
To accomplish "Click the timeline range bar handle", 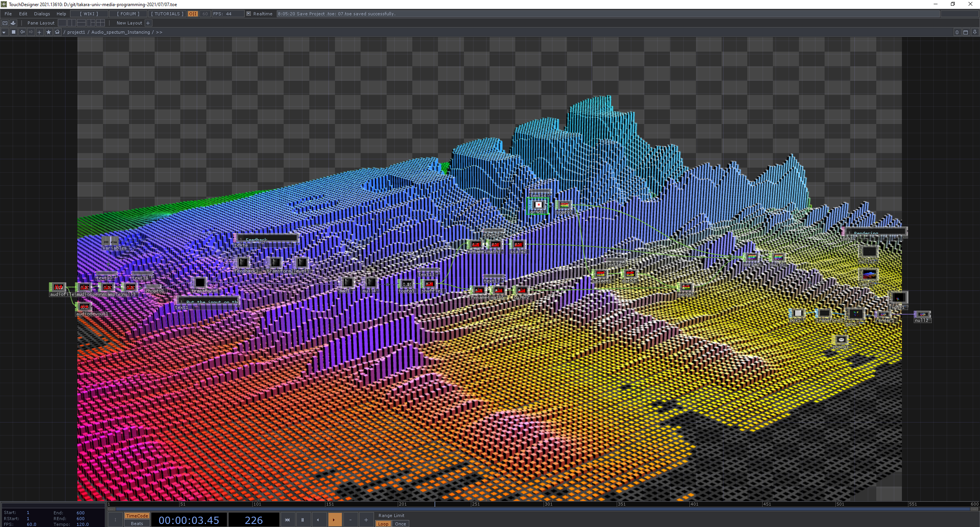I will 111,509.
